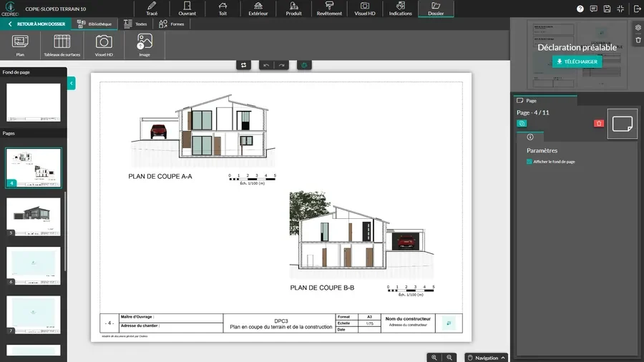
Task: Zoom in on the page canvas
Action: (x=434, y=357)
